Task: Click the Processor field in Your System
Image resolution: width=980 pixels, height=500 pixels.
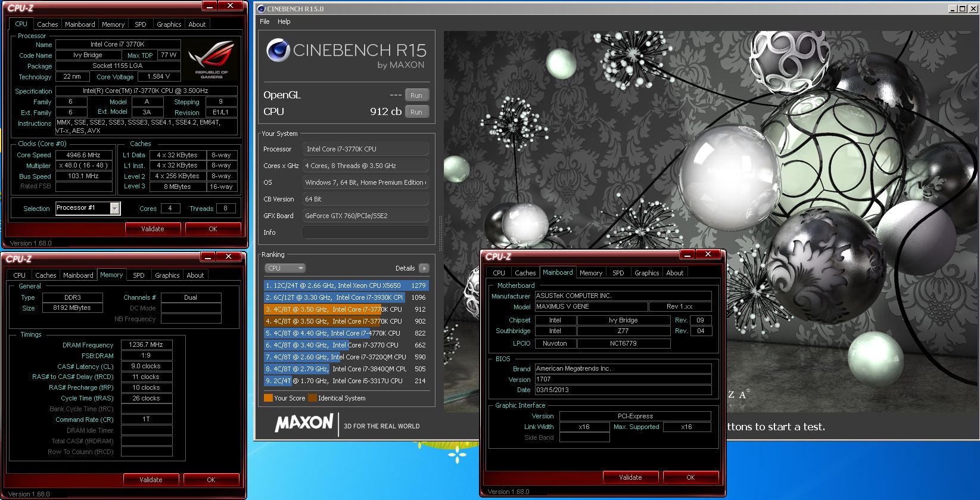Action: (366, 149)
